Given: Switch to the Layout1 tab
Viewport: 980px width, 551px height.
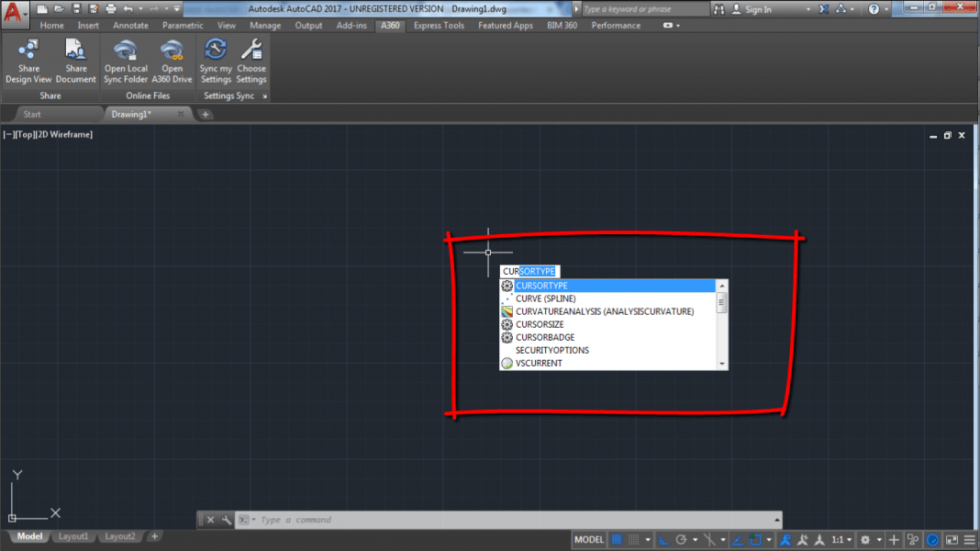Looking at the screenshot, I should [x=73, y=535].
